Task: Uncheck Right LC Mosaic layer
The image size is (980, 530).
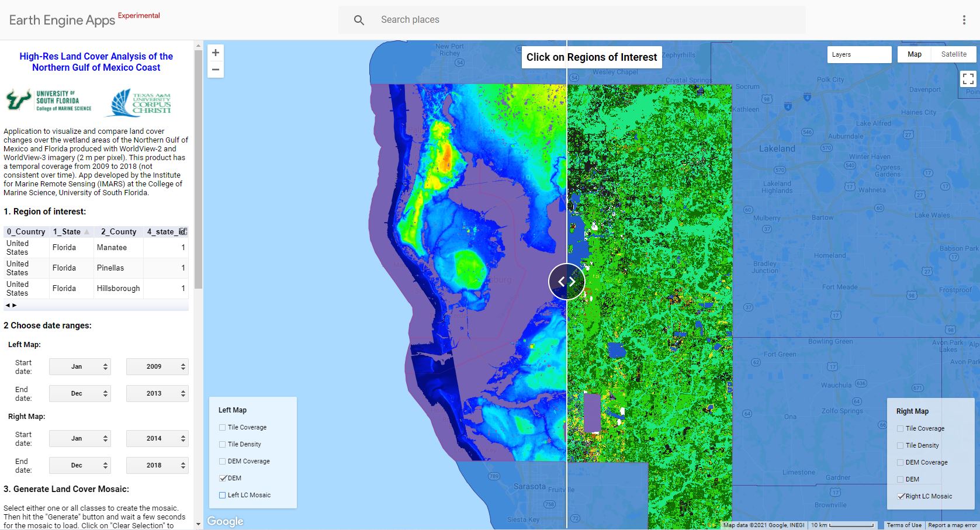Action: [900, 496]
